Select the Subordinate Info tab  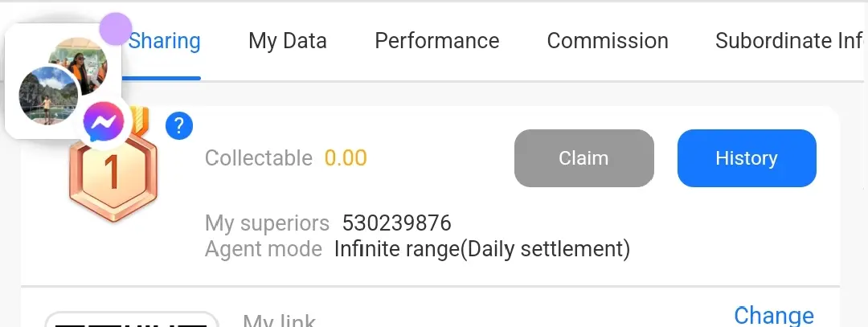(x=789, y=41)
